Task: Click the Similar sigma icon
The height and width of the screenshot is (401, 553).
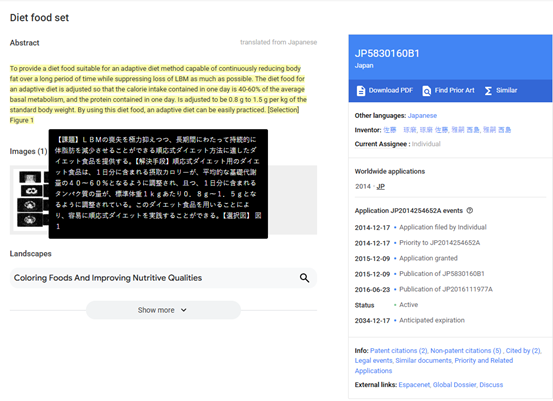Action: (x=488, y=91)
